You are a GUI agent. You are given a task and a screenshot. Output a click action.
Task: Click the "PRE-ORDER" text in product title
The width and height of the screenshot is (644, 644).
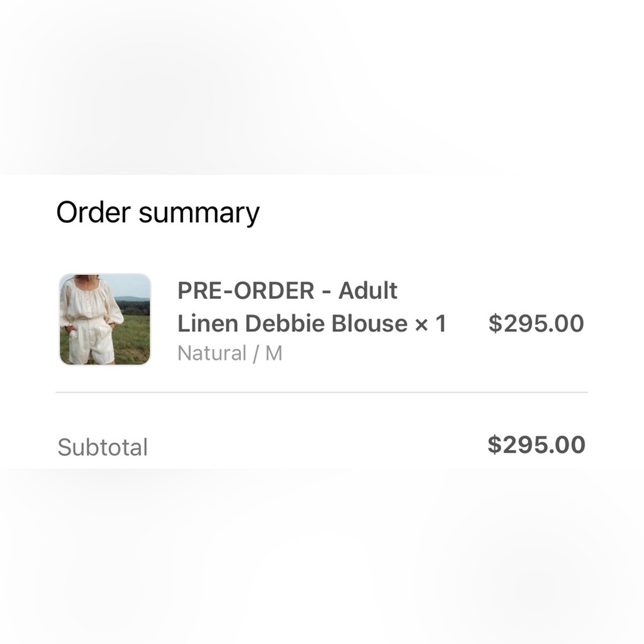tap(245, 291)
